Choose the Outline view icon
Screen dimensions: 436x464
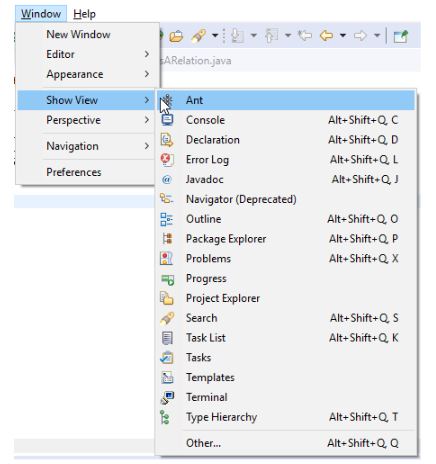click(166, 219)
